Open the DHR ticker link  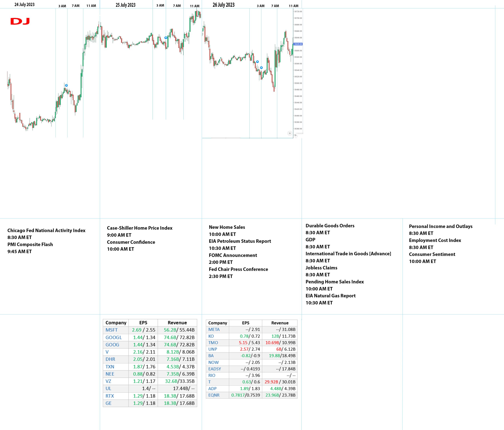110,359
